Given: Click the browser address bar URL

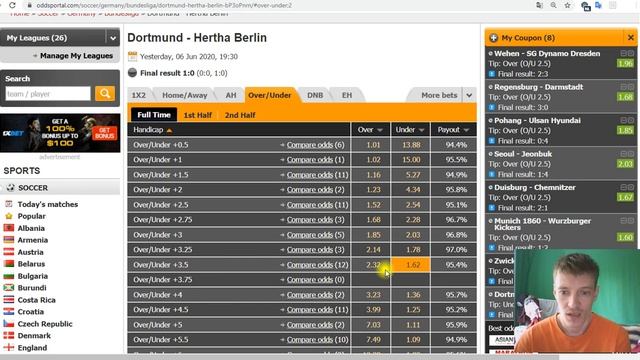Looking at the screenshot, I should [164, 5].
